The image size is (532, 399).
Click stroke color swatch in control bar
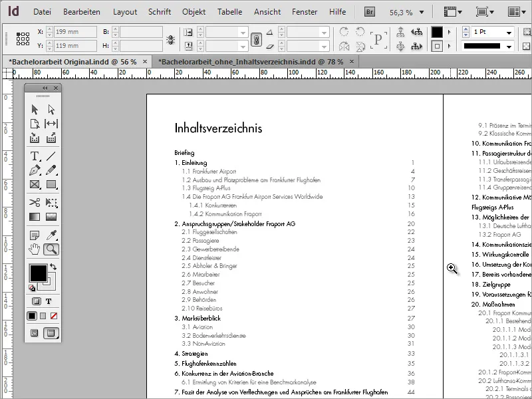(437, 46)
